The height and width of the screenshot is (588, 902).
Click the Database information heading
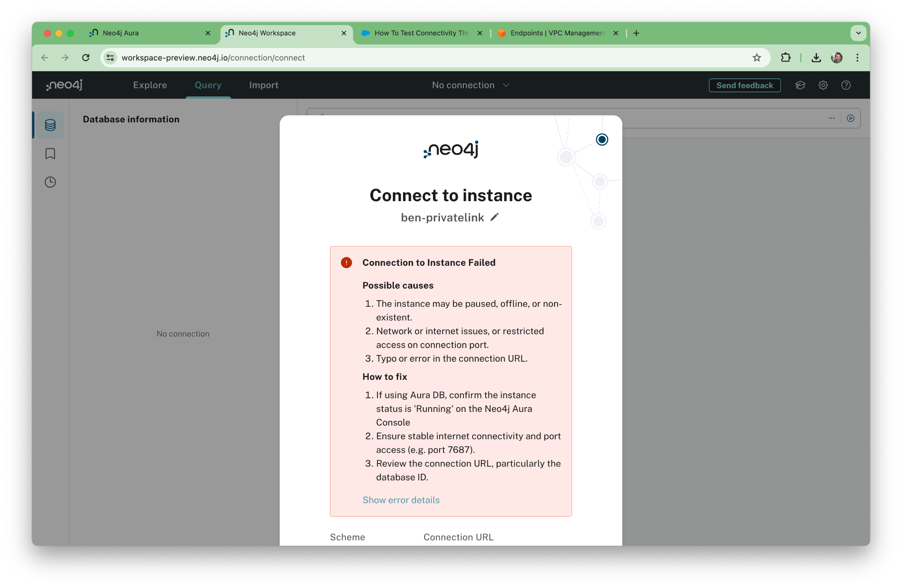pyautogui.click(x=131, y=119)
